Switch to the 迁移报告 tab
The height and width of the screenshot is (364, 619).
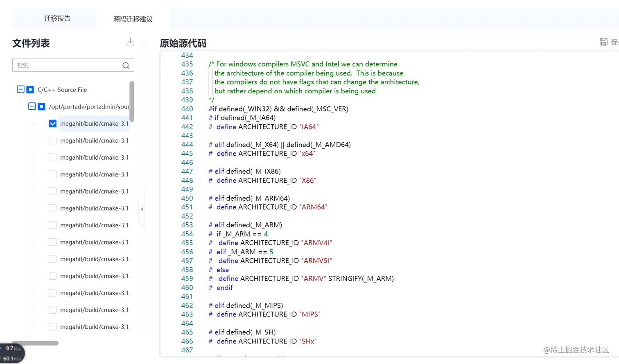[57, 18]
